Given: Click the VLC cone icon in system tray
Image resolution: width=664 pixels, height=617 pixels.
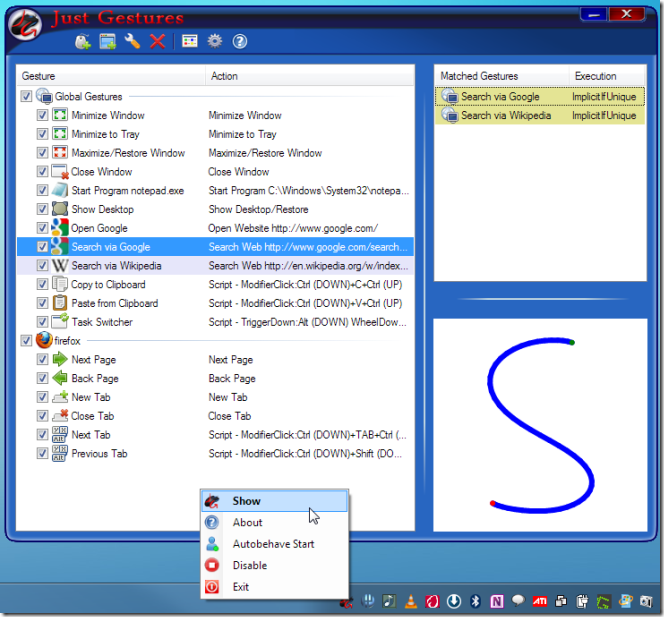Looking at the screenshot, I should [x=411, y=601].
